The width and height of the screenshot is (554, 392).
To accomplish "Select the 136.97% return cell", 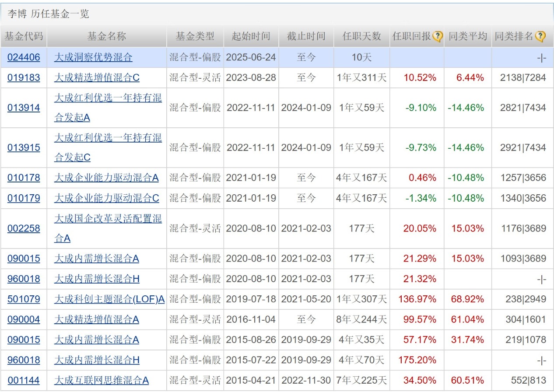I will coord(417,299).
